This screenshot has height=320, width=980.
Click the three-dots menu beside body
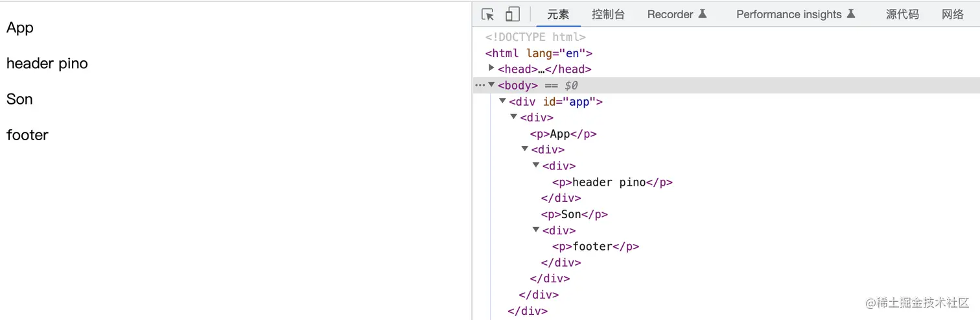click(x=480, y=85)
